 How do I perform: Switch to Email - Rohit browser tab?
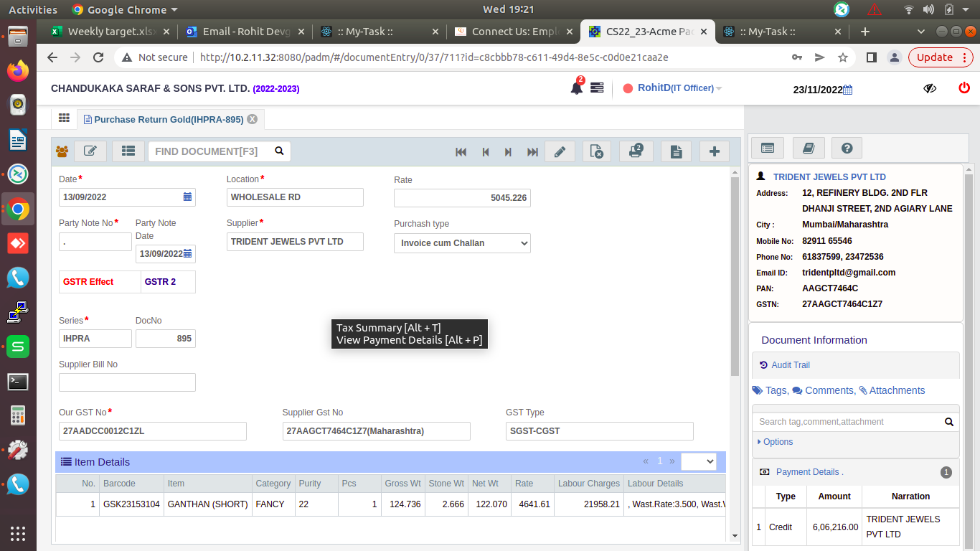pyautogui.click(x=245, y=32)
